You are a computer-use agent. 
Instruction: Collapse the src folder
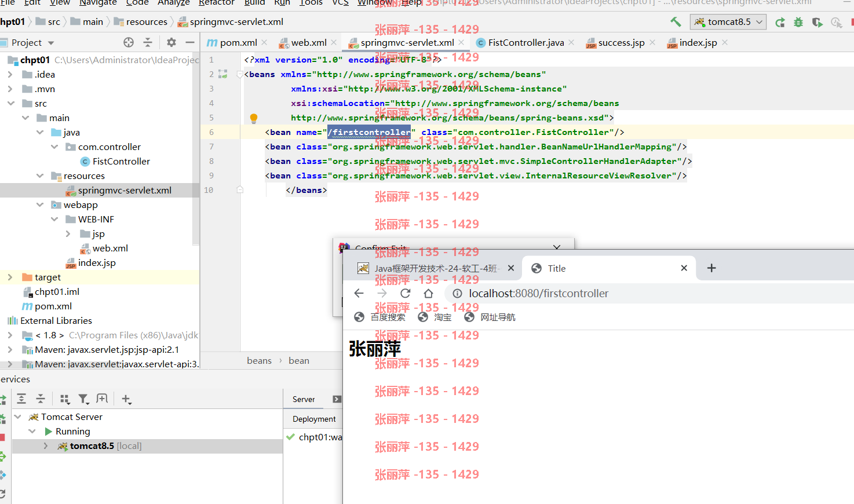(10, 103)
